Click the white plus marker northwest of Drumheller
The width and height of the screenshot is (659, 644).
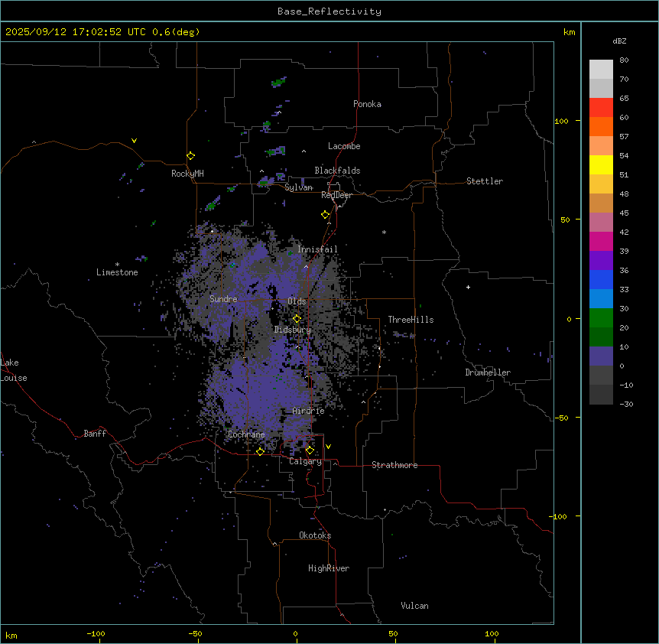tap(468, 287)
